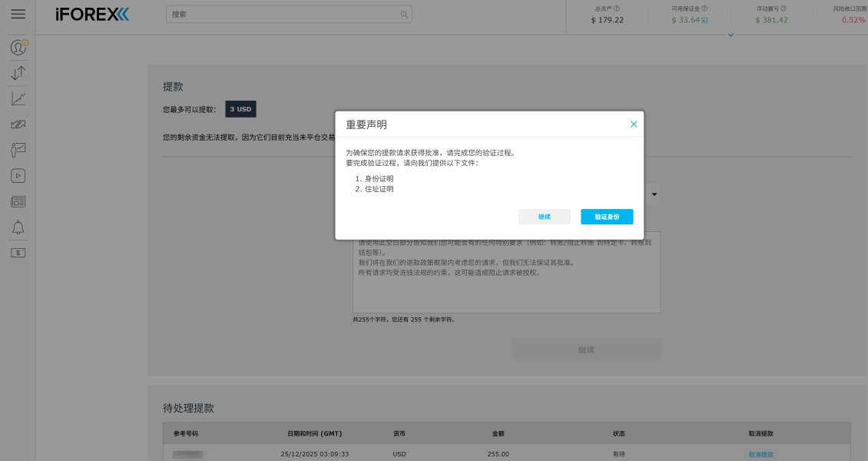
Task: Open the dollar banknote icon in sidebar
Action: pos(18,253)
